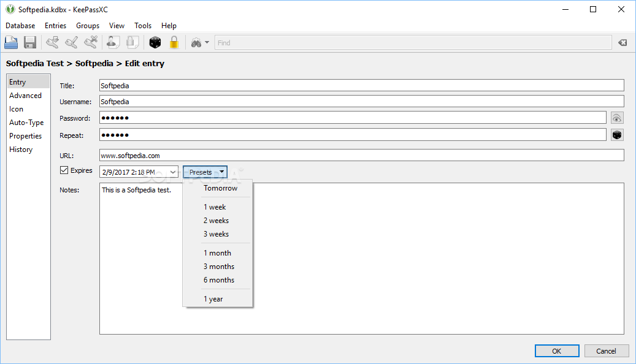The height and width of the screenshot is (364, 636).
Task: Close the KeePassXC window
Action: pos(621,9)
